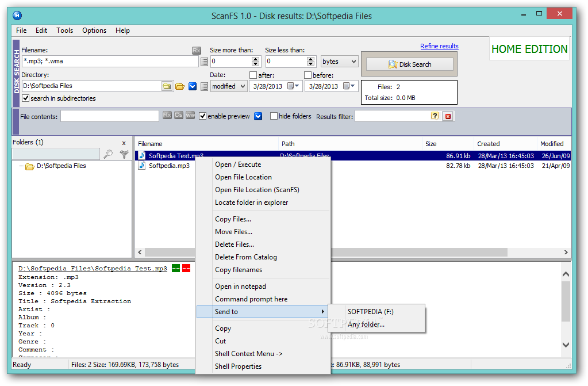Screen dimensions: 588x386
Task: Click into the File contents input field
Action: point(110,116)
